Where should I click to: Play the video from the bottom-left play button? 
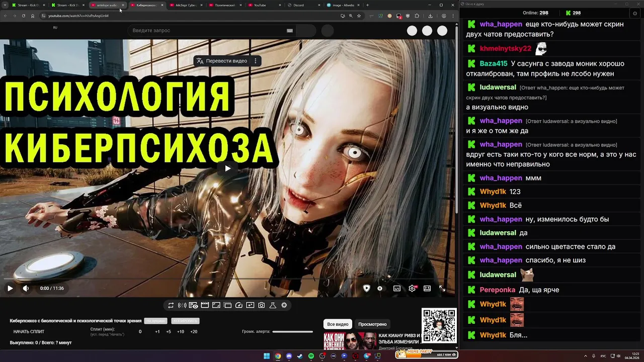pyautogui.click(x=10, y=288)
